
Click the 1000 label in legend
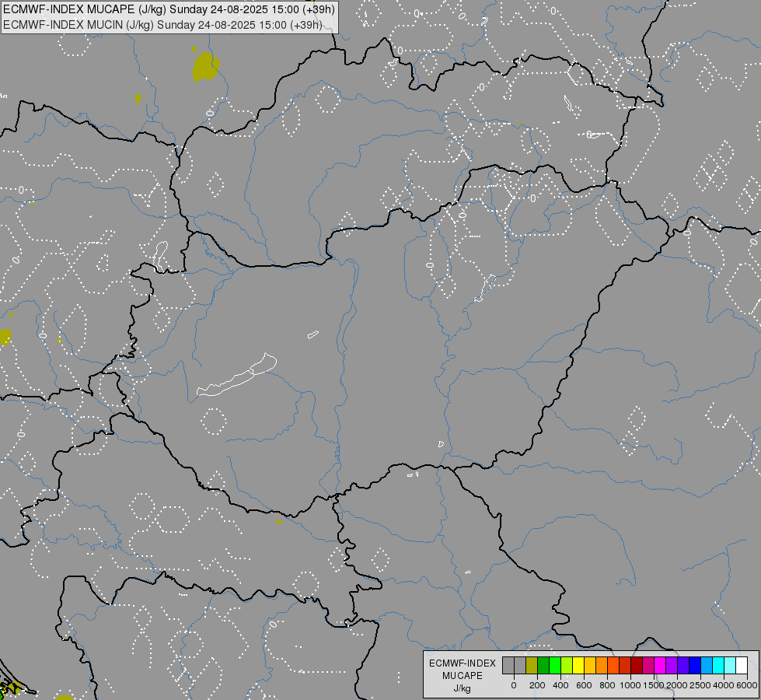coord(630,685)
